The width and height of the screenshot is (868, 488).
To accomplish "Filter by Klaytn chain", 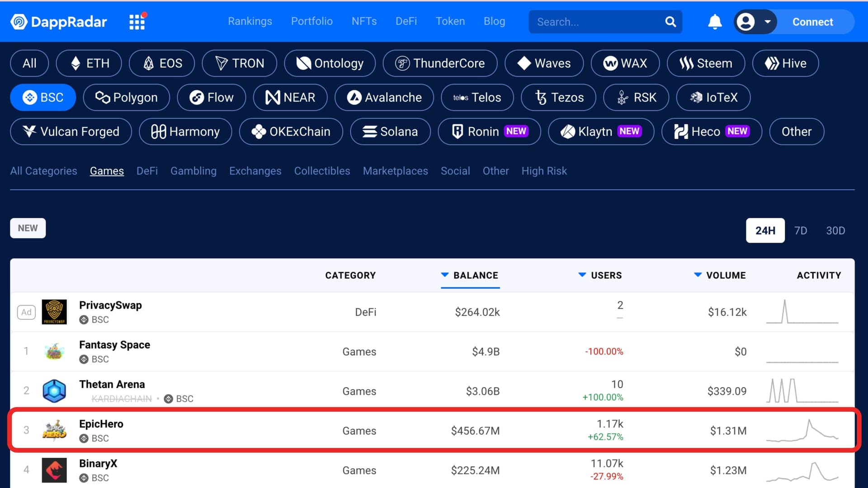I will point(601,132).
